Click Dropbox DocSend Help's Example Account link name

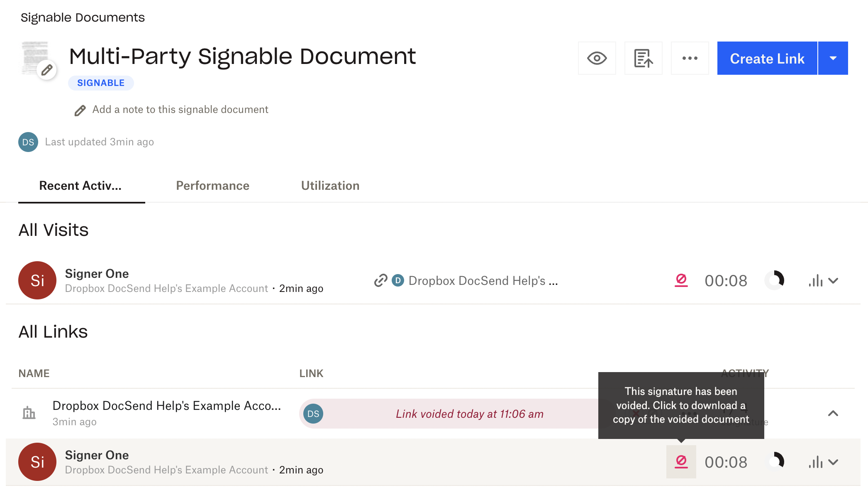point(167,406)
